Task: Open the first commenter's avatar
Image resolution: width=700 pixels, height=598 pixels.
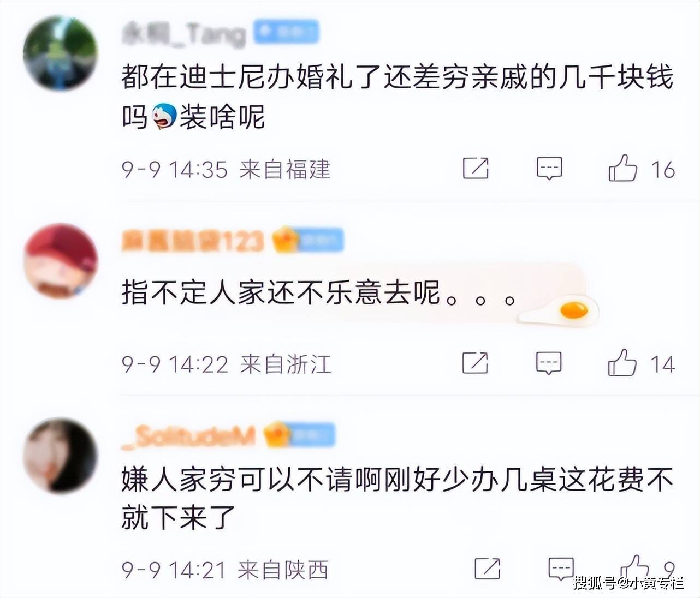Action: click(60, 53)
